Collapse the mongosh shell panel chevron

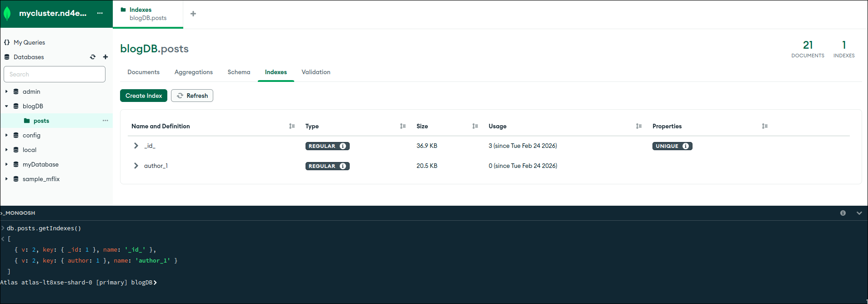[x=859, y=213]
